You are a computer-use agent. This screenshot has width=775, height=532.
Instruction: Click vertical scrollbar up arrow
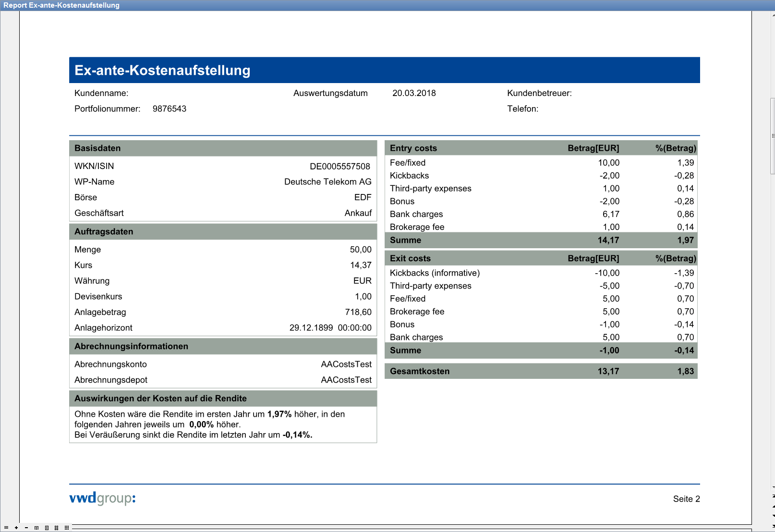click(773, 15)
